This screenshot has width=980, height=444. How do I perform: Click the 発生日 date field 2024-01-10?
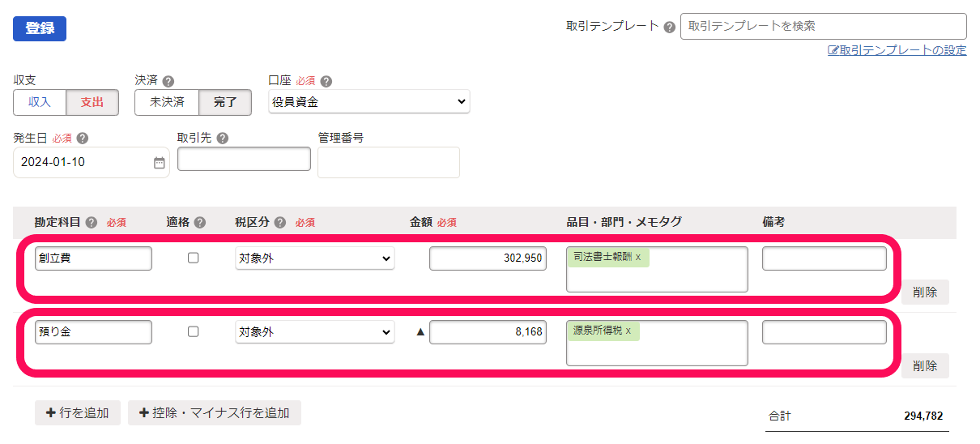pyautogui.click(x=92, y=162)
